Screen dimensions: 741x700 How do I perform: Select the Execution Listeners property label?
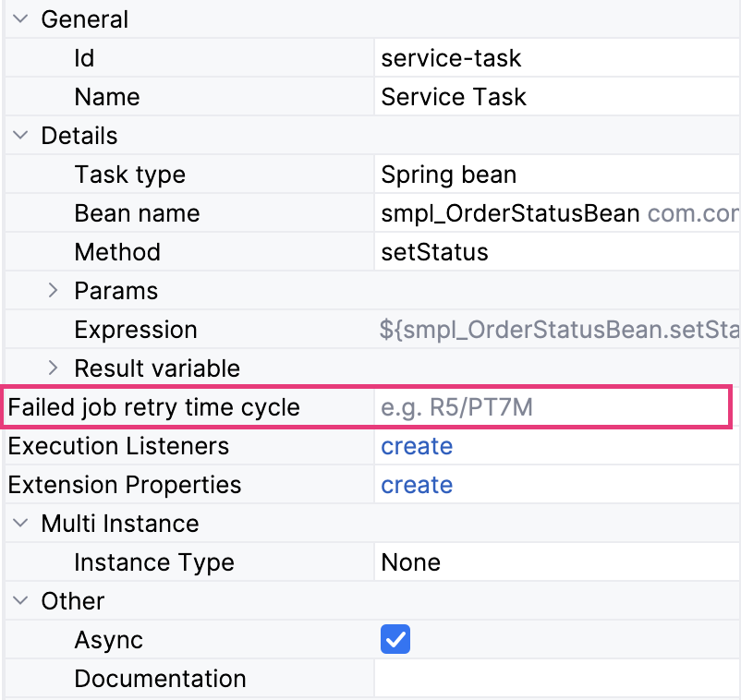[x=118, y=446]
